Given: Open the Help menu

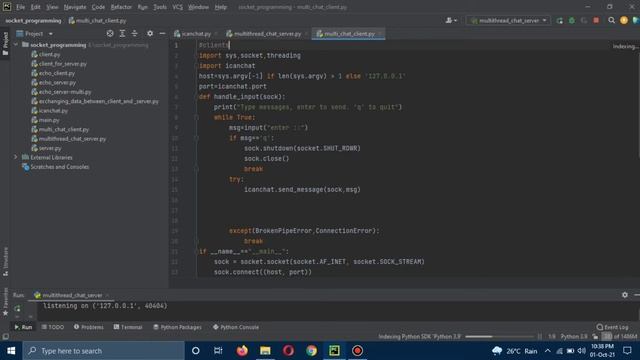Looking at the screenshot, I should click(221, 7).
